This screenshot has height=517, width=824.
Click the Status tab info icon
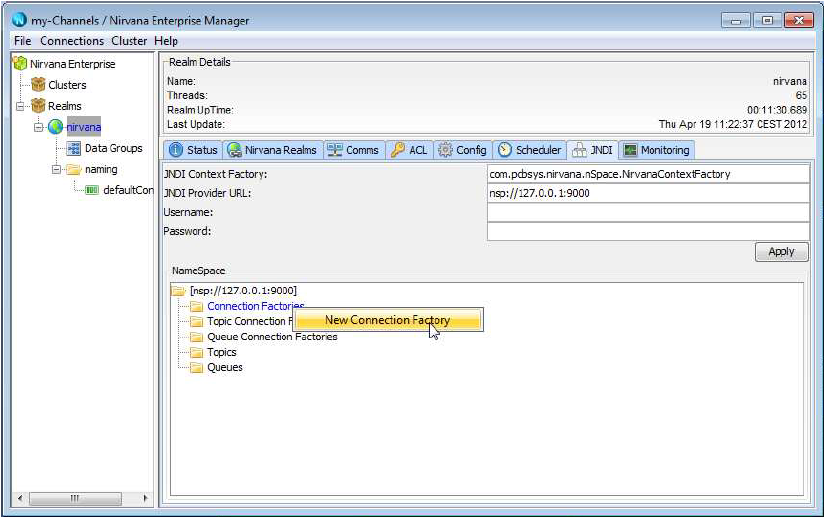(176, 150)
